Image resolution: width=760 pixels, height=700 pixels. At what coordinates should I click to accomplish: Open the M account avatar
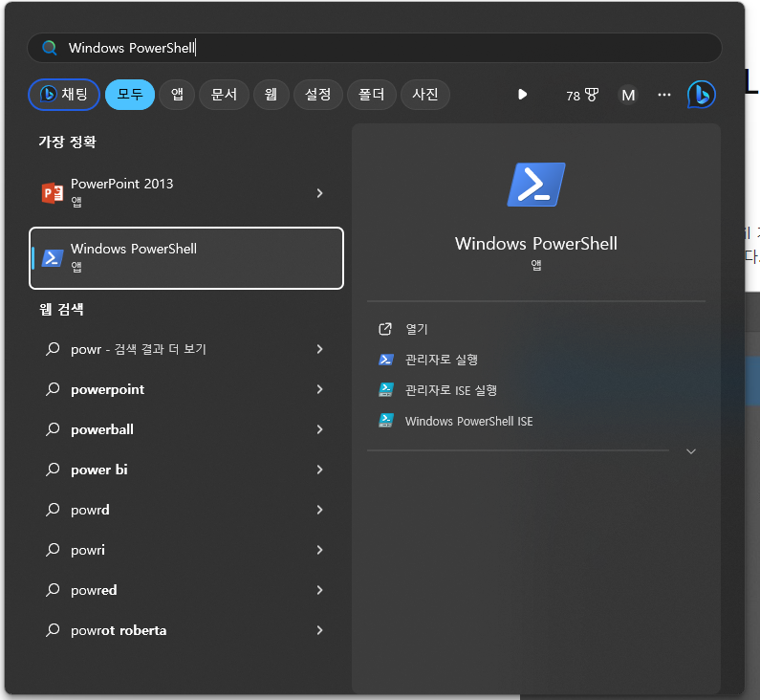[x=628, y=95]
